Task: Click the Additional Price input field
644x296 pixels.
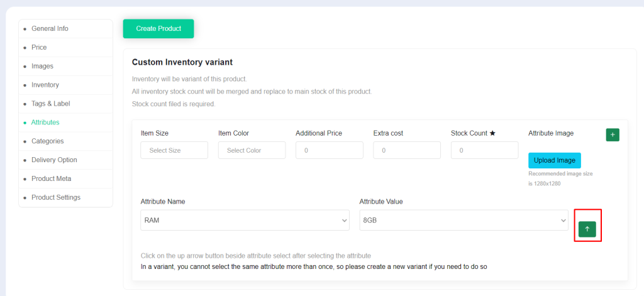Action: 330,150
